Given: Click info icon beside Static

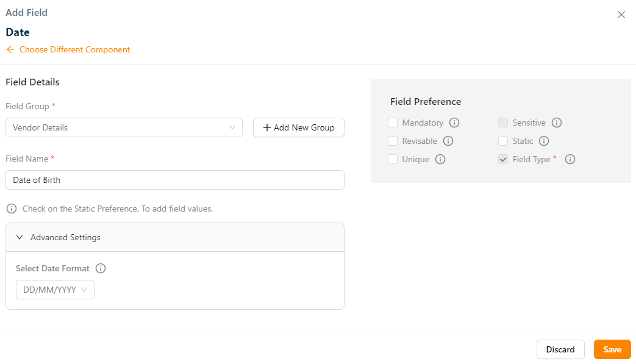Looking at the screenshot, I should 544,141.
